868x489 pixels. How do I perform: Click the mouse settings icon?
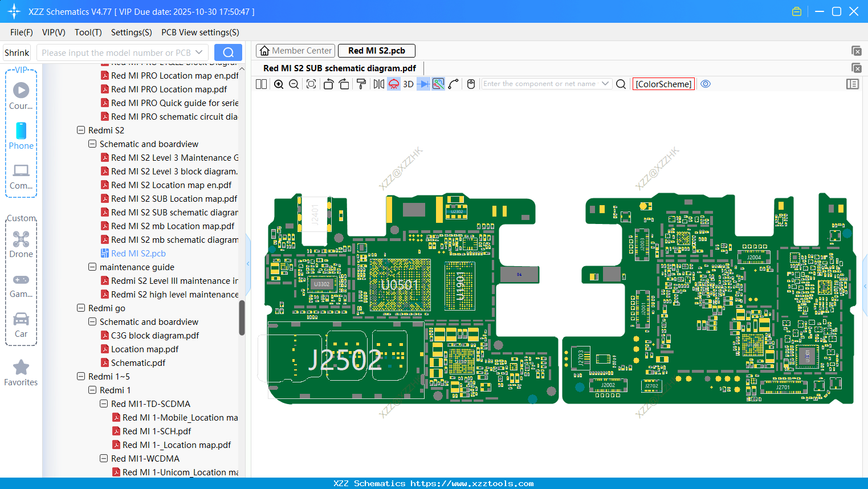point(471,84)
